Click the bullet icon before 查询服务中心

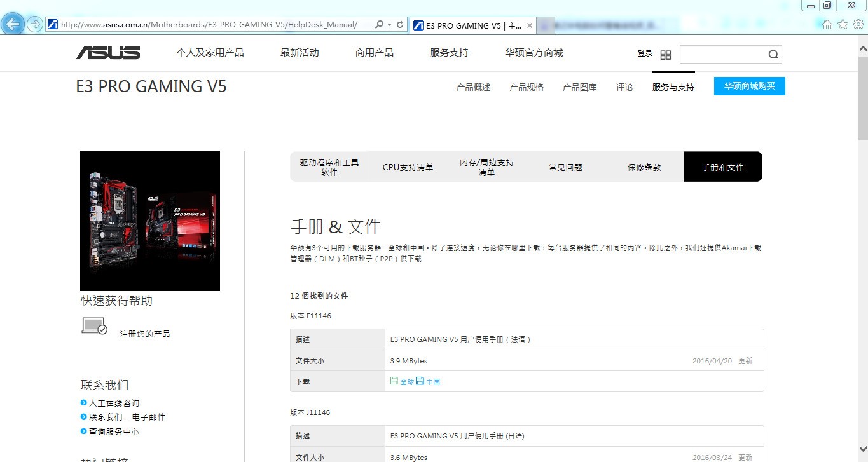click(84, 431)
